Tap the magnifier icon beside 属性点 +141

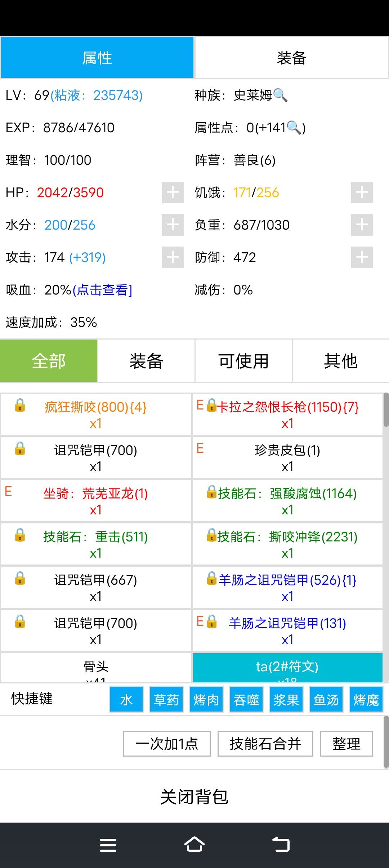click(x=294, y=128)
